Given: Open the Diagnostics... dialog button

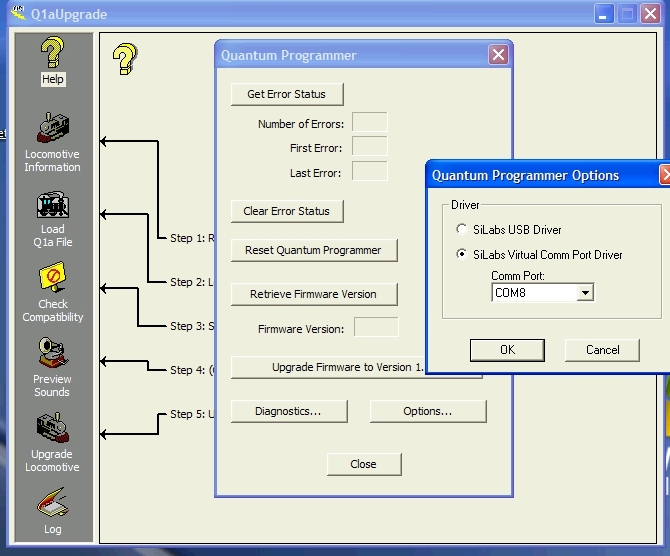Looking at the screenshot, I should click(x=289, y=411).
